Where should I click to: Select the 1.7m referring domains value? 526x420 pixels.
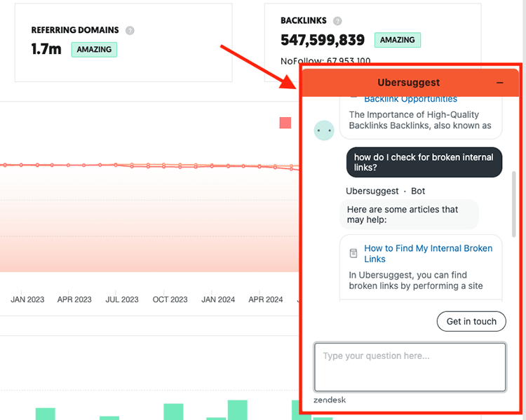pos(46,49)
